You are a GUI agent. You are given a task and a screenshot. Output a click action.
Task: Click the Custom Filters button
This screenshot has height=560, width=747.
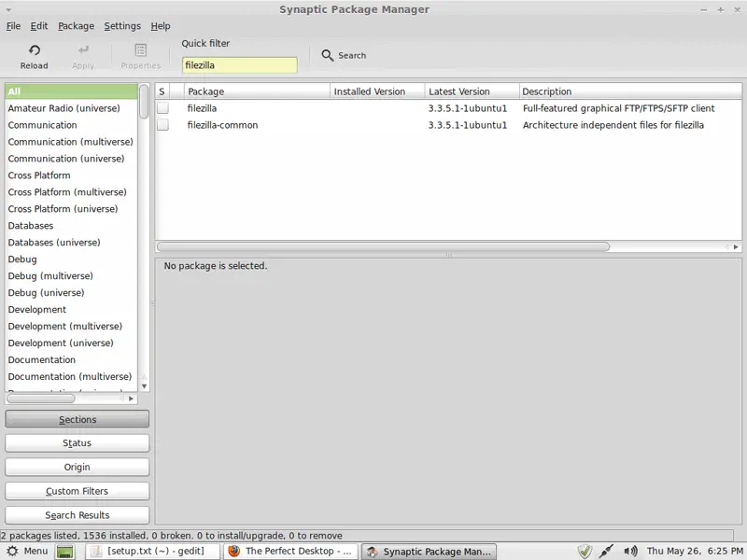click(78, 491)
